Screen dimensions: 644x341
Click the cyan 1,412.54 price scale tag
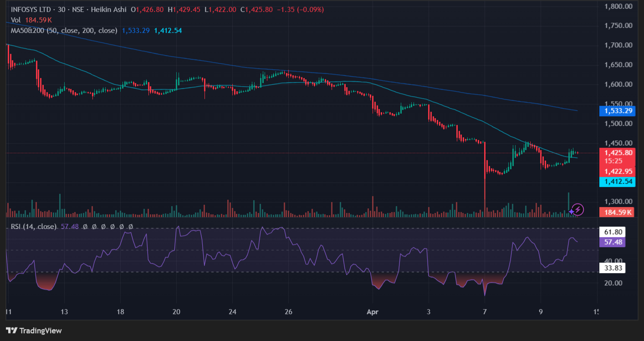click(617, 181)
